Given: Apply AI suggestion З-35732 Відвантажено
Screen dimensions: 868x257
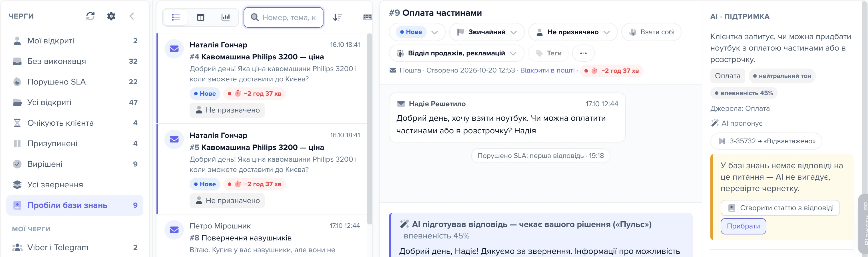Looking at the screenshot, I should pyautogui.click(x=766, y=141).
